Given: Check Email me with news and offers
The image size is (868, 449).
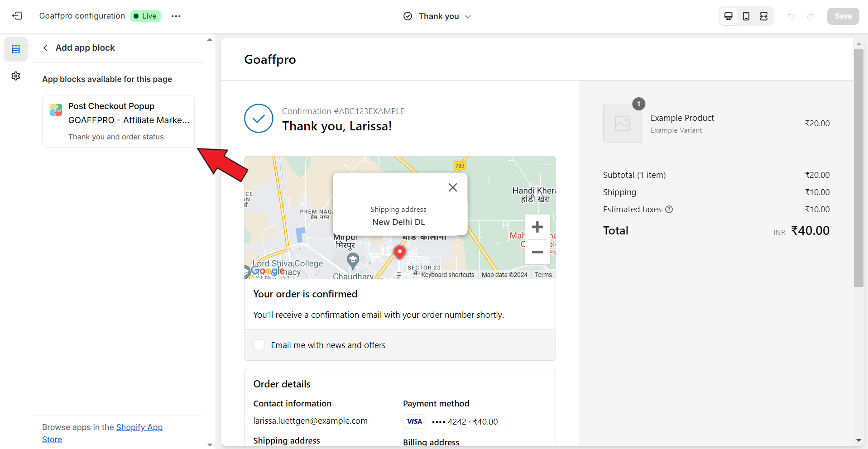Looking at the screenshot, I should (259, 345).
